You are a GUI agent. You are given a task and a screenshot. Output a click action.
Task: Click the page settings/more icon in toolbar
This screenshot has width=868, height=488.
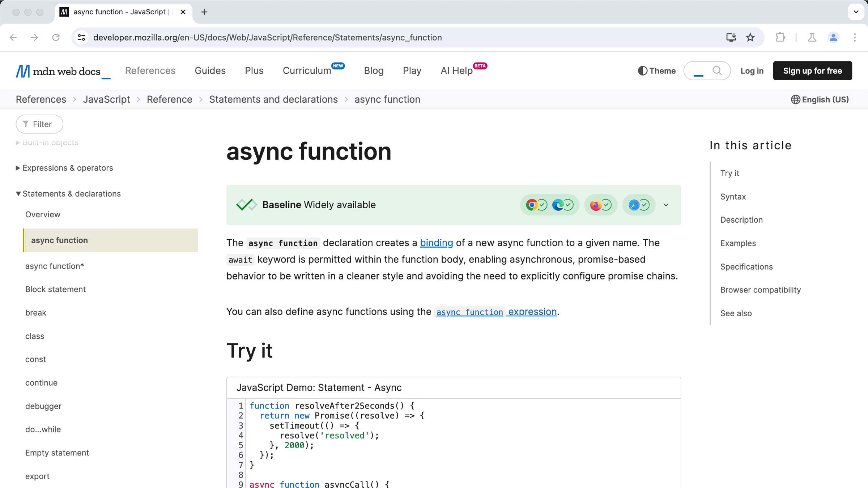coord(855,38)
